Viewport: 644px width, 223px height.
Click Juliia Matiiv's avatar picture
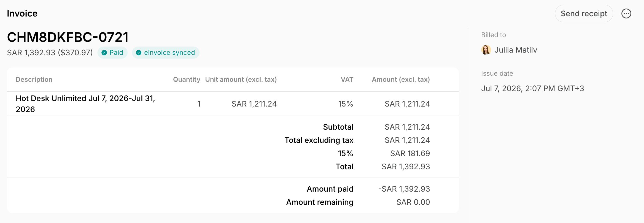click(486, 50)
